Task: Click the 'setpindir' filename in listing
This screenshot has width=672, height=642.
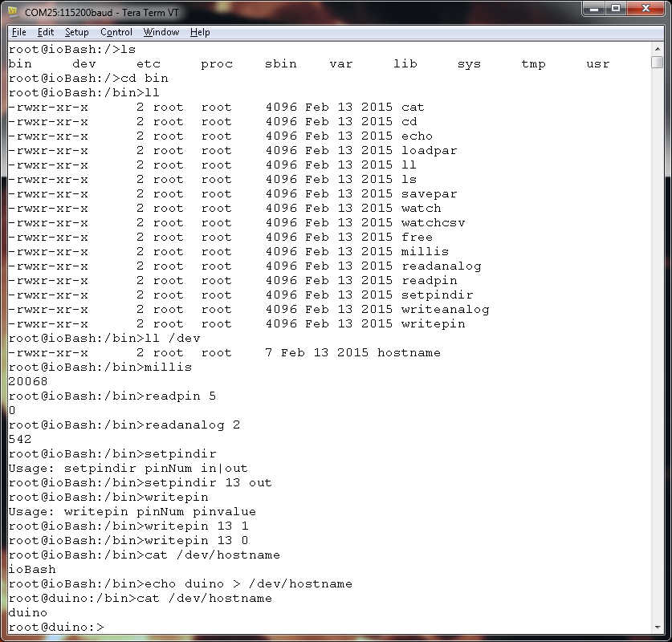Action: [x=437, y=295]
